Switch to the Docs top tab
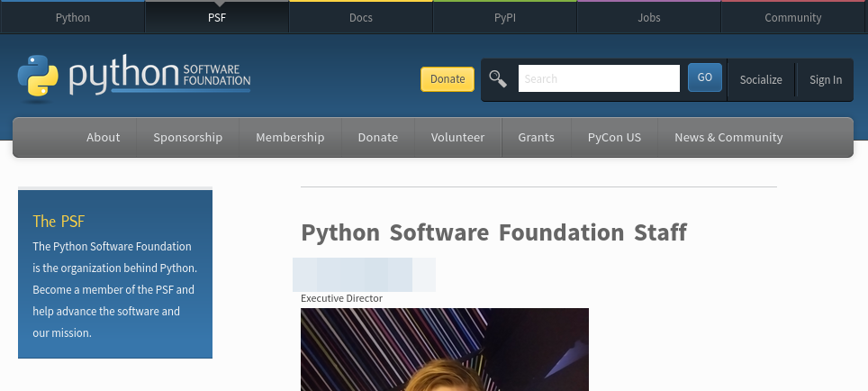 tap(360, 17)
